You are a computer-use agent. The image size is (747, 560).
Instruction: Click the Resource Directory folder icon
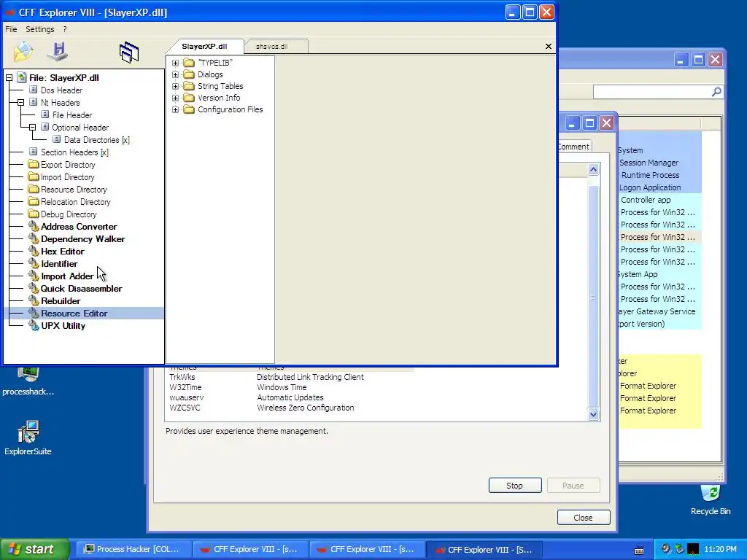coord(34,189)
